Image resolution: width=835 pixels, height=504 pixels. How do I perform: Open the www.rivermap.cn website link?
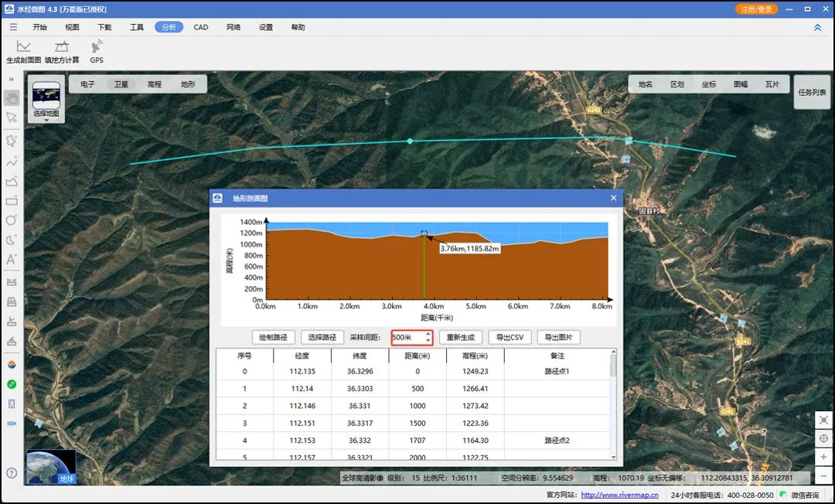pyautogui.click(x=619, y=495)
